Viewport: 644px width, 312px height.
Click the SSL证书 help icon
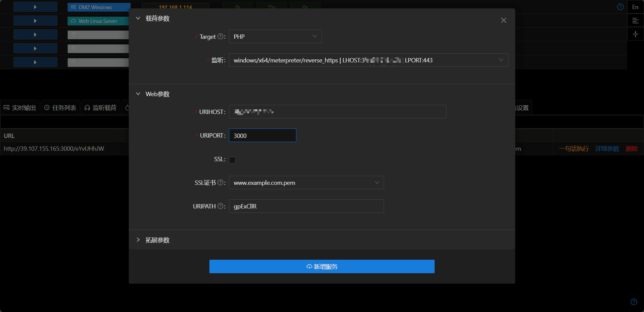pos(220,182)
